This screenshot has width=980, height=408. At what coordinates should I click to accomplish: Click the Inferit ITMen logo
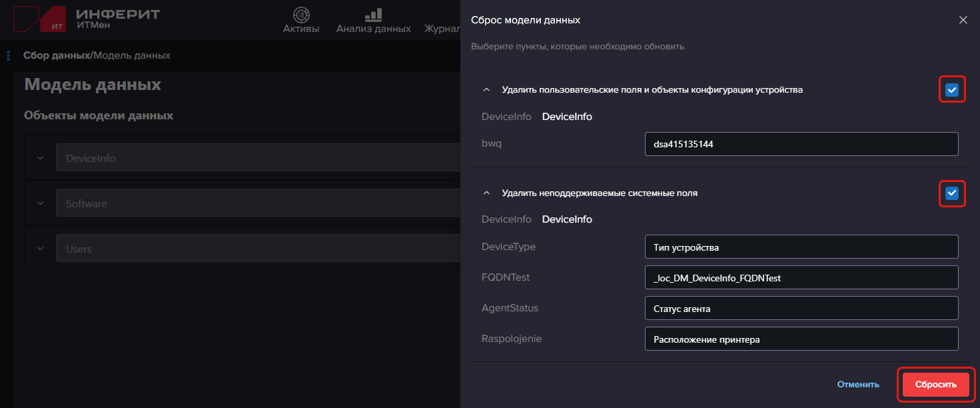[87, 19]
